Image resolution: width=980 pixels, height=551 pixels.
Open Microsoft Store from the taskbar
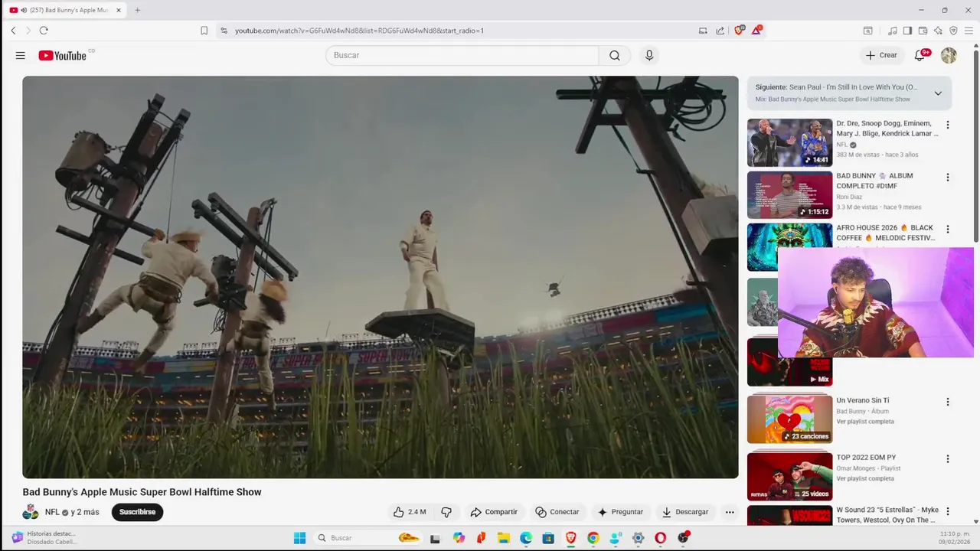click(x=548, y=538)
